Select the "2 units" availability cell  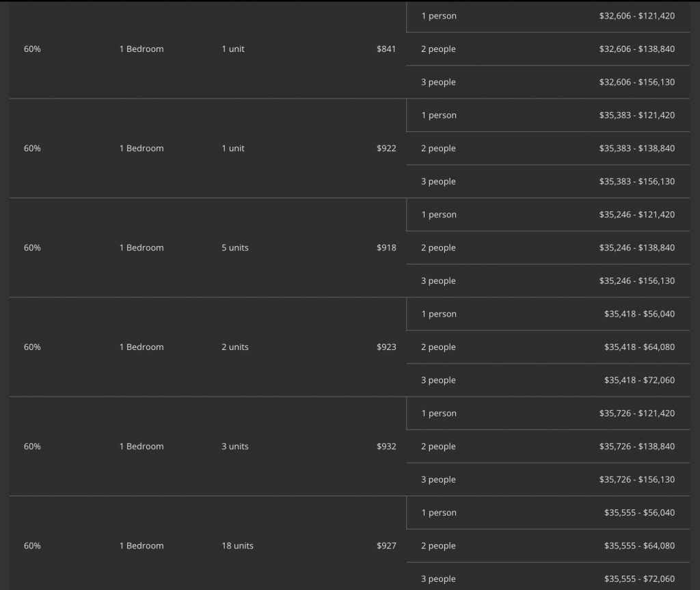tap(235, 347)
